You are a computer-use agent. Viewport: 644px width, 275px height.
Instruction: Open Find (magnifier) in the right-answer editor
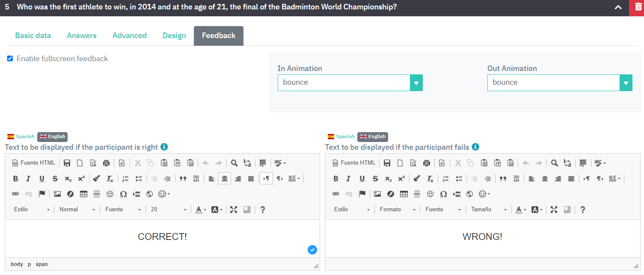coord(234,163)
